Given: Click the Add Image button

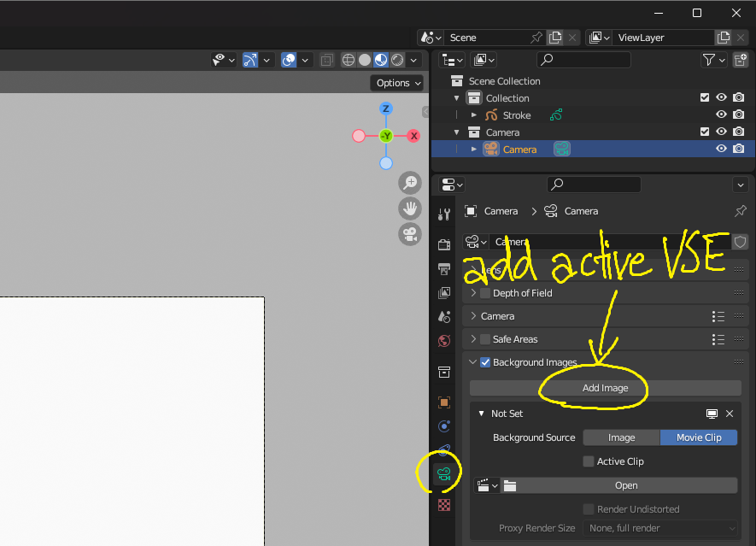Looking at the screenshot, I should coord(606,388).
